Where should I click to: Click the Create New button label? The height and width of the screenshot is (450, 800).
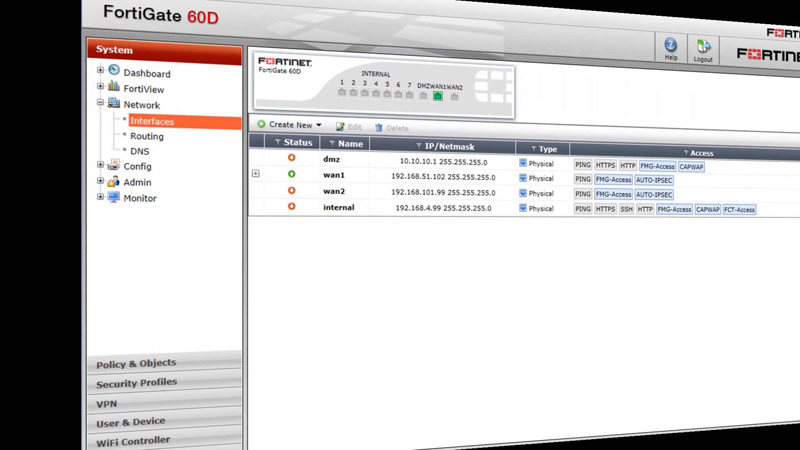coord(290,124)
